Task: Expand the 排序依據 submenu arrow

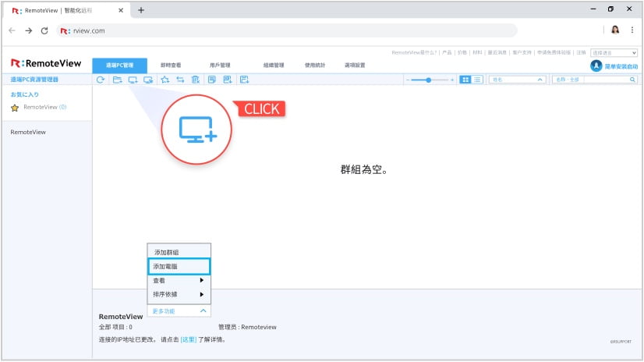Action: coord(202,294)
